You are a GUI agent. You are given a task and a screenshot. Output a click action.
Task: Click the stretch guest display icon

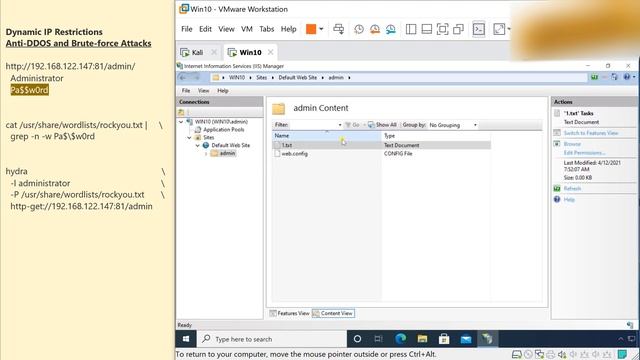499,29
